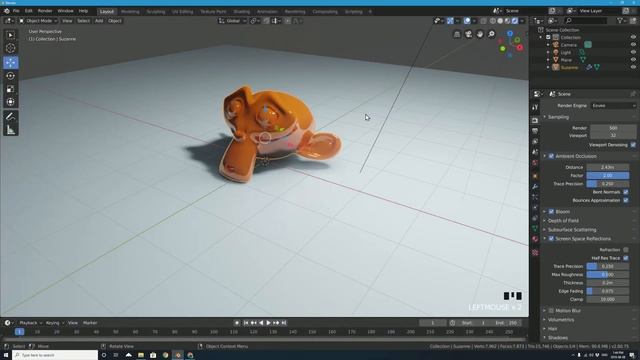Open the Object Mode dropdown
This screenshot has width=640, height=360.
click(38, 21)
